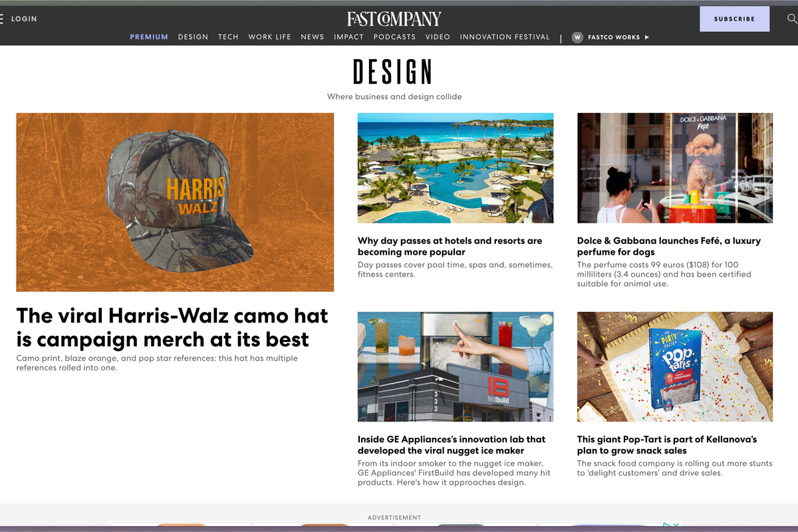Click the Fast Company logo

(394, 19)
